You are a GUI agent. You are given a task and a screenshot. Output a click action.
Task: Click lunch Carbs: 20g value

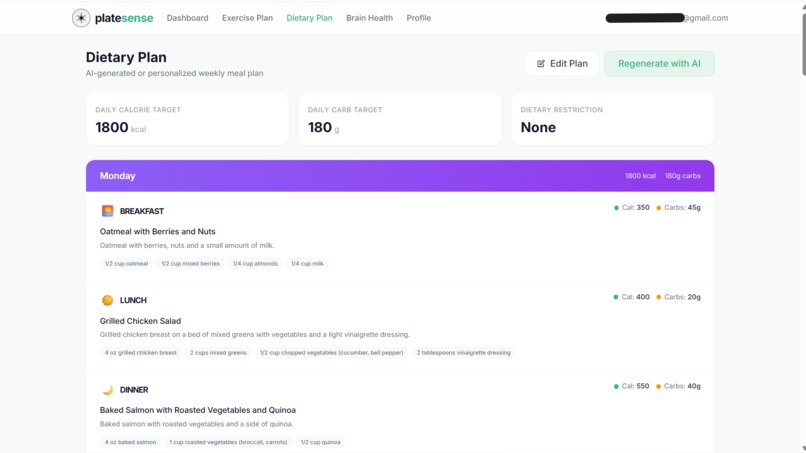[679, 297]
